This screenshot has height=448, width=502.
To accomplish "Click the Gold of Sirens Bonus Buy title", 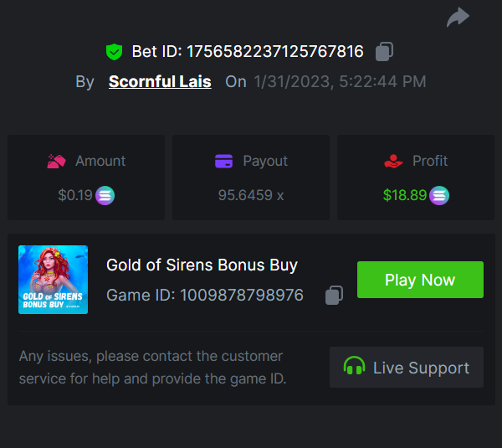I will pos(202,265).
